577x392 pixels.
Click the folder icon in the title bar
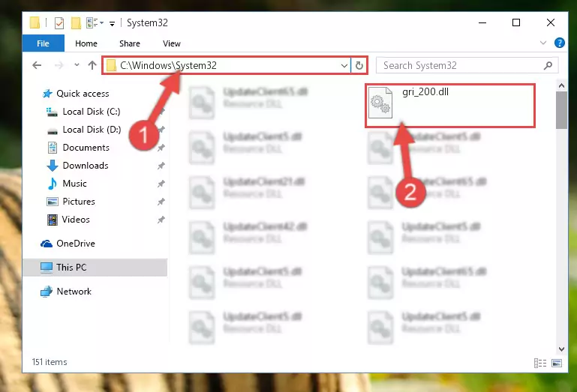[35, 22]
